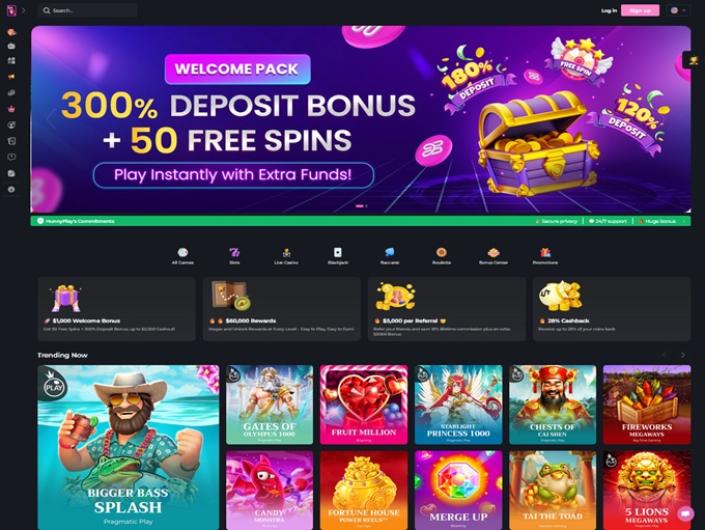Show next Trending Now games arrow
This screenshot has height=530, width=705.
click(x=683, y=355)
